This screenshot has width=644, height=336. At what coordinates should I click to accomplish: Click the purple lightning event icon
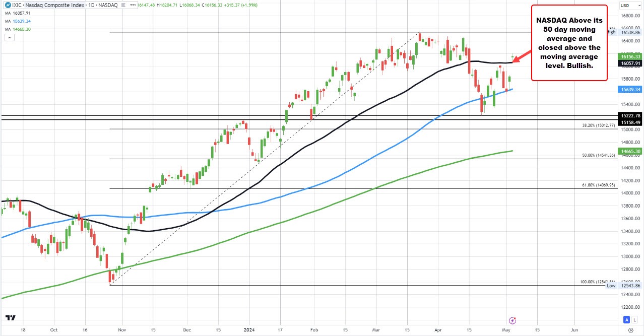[x=512, y=320]
